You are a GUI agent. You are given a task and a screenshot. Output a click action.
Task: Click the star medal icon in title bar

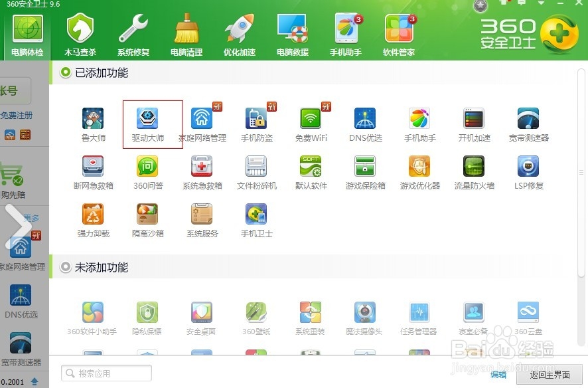coord(480,6)
